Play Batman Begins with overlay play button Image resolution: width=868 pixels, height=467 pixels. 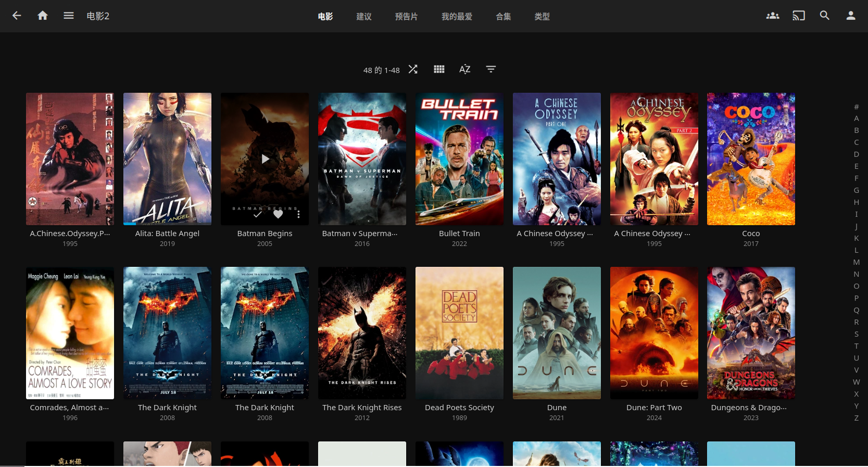click(x=265, y=159)
